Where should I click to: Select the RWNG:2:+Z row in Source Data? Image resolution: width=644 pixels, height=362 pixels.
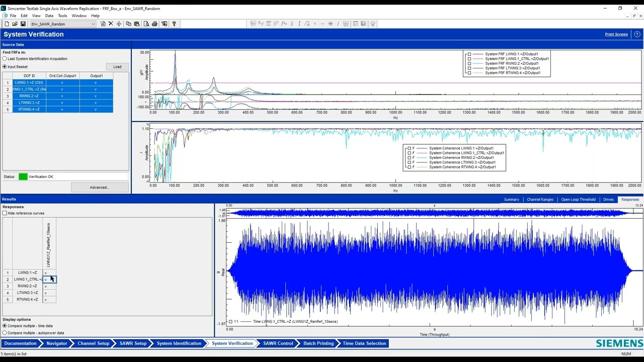[29, 96]
